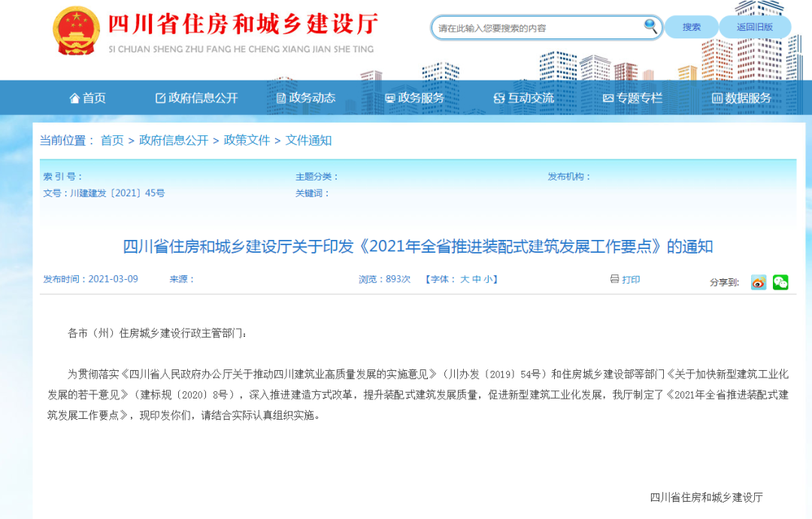The image size is (812, 519).
Task: Open 数据服务 navigation menu
Action: click(x=741, y=98)
